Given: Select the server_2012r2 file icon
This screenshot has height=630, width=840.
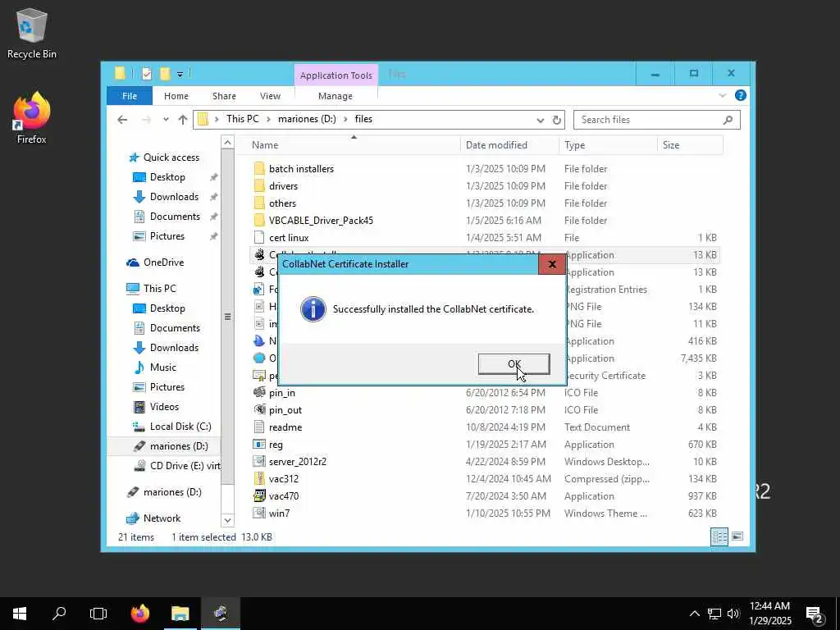Looking at the screenshot, I should click(259, 461).
